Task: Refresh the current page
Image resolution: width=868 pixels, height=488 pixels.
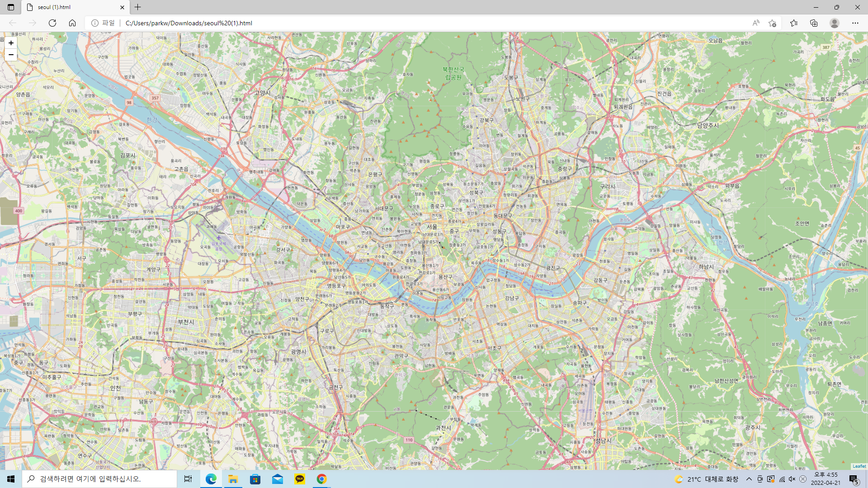Action: click(52, 23)
